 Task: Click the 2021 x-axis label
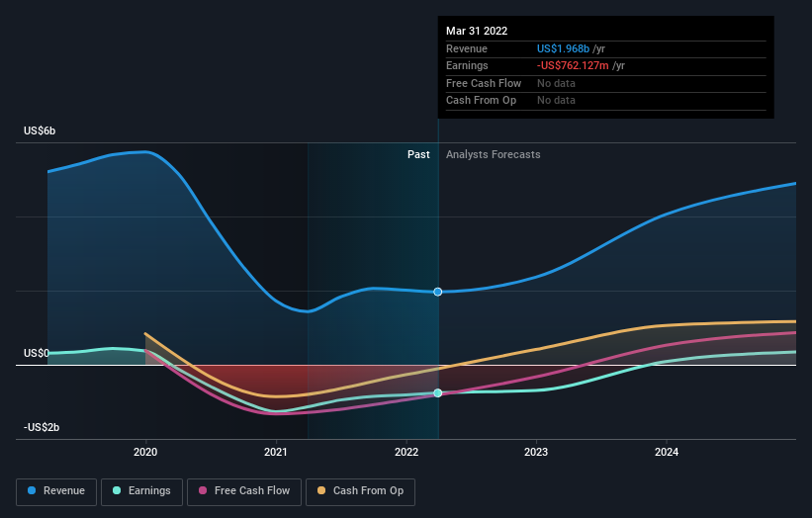[276, 452]
